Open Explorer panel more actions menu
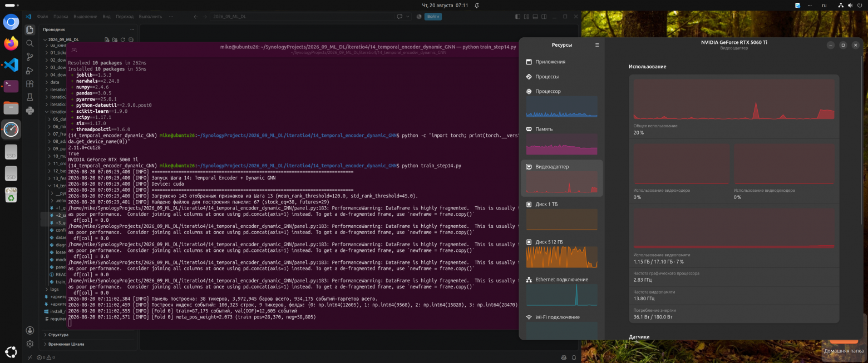The height and width of the screenshot is (363, 868). pyautogui.click(x=131, y=29)
